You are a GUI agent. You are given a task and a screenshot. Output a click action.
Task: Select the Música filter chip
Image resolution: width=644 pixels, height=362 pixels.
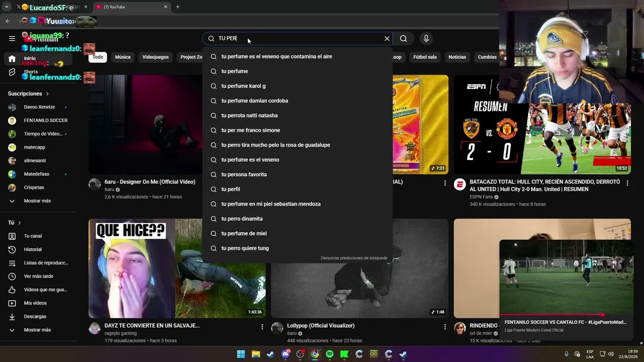click(123, 57)
